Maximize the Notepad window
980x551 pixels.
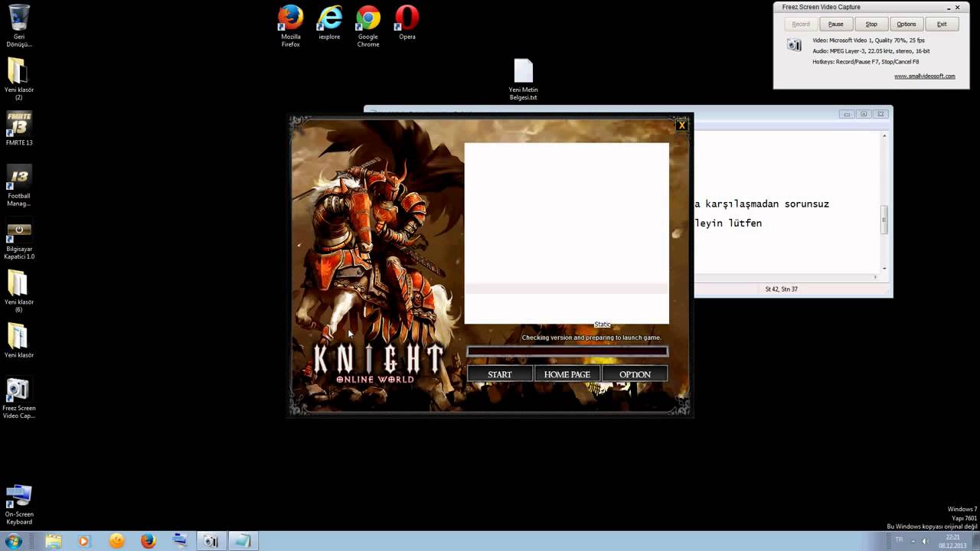pyautogui.click(x=864, y=114)
